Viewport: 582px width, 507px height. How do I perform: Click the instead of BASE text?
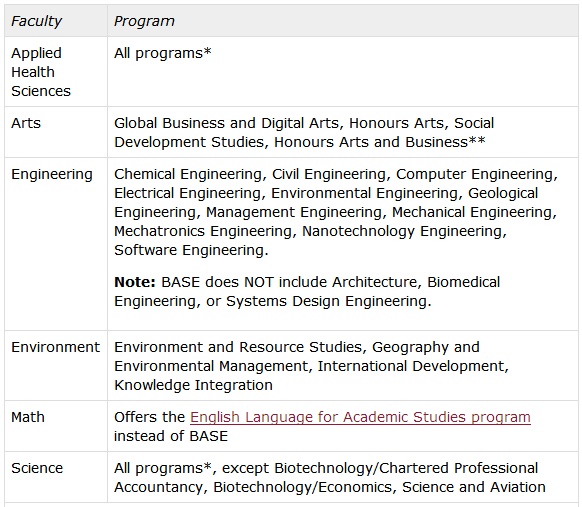tap(171, 436)
